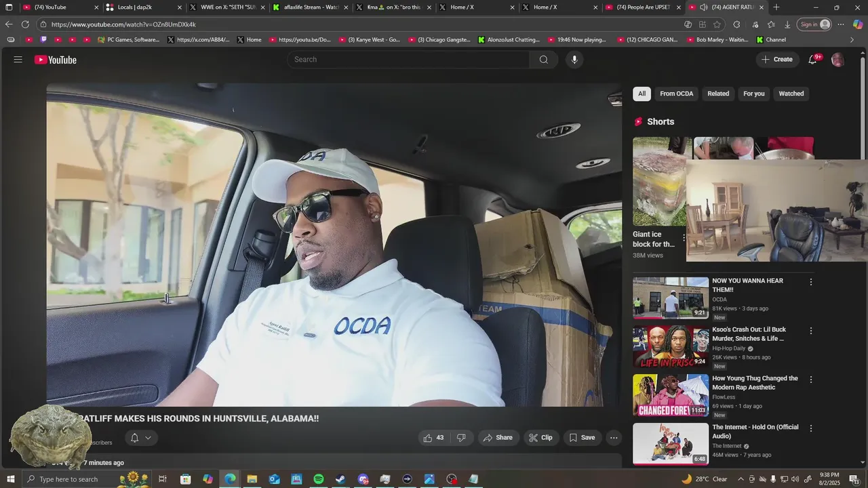868x488 pixels.
Task: Open YouTube notifications bell in header
Action: [x=813, y=60]
